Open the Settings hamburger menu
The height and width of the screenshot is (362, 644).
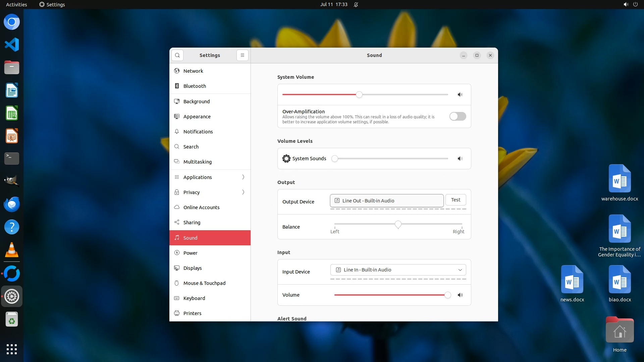click(243, 55)
